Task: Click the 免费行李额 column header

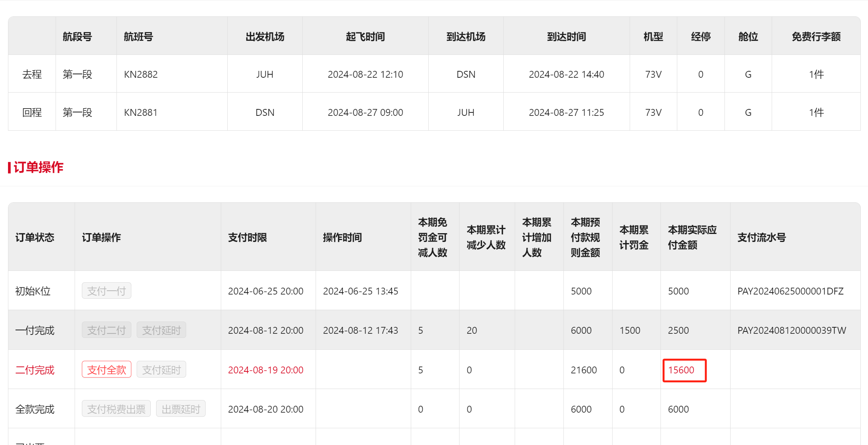Action: click(816, 37)
